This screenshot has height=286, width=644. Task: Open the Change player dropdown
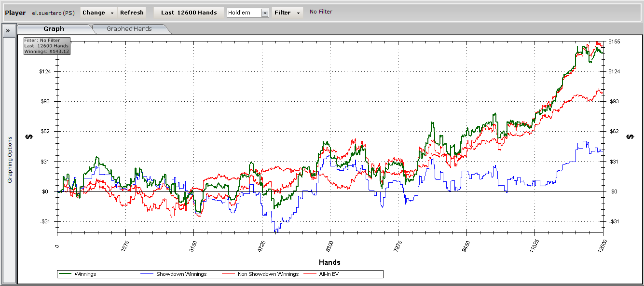(98, 13)
